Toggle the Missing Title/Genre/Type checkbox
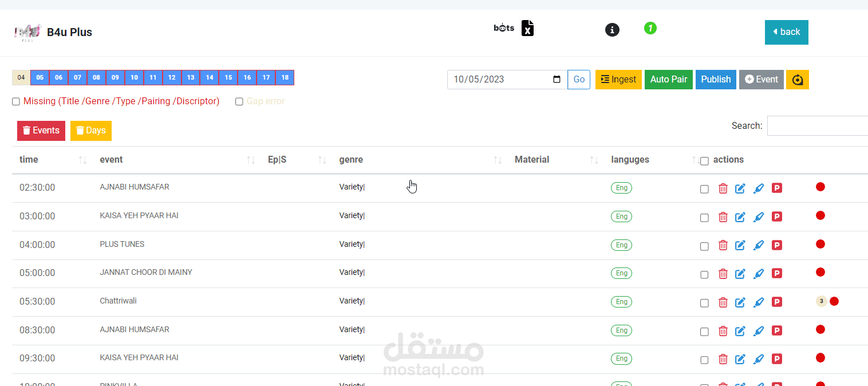 (x=16, y=101)
